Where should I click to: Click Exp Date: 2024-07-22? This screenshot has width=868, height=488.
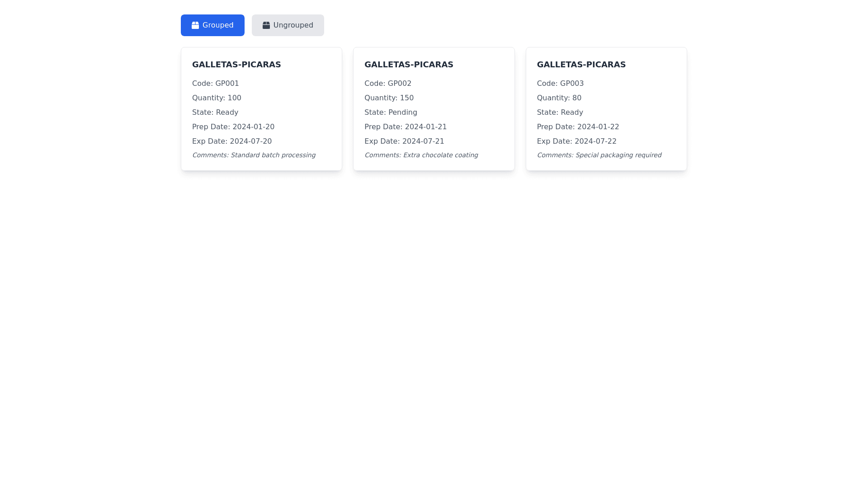pyautogui.click(x=576, y=141)
